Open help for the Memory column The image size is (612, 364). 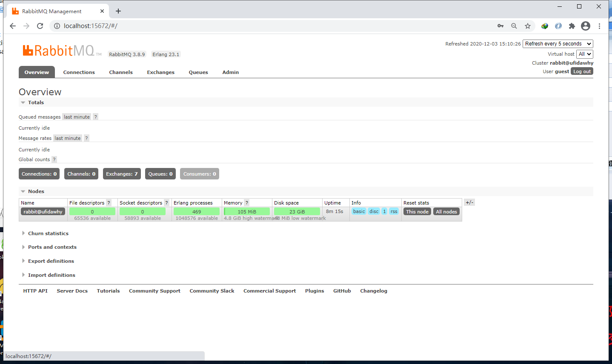pos(246,202)
